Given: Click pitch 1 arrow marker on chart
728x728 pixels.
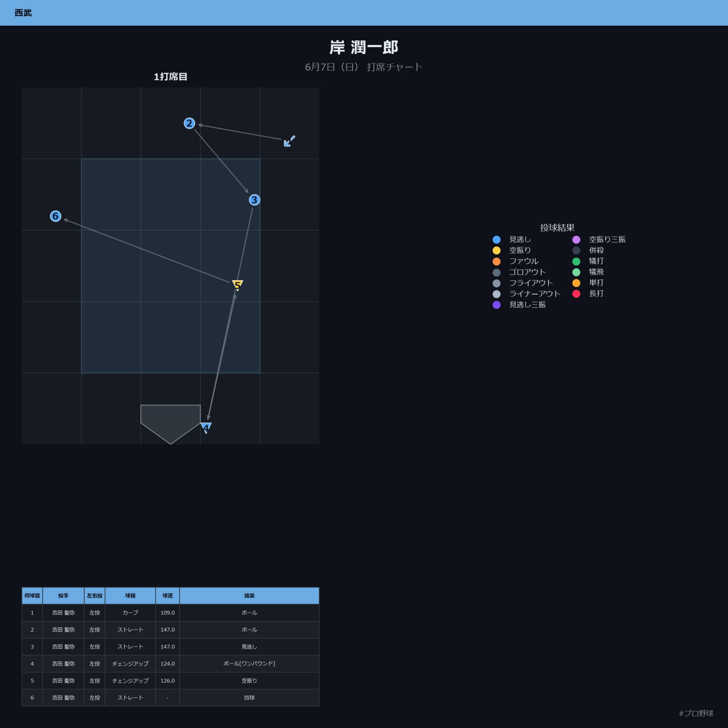Looking at the screenshot, I should 289,141.
